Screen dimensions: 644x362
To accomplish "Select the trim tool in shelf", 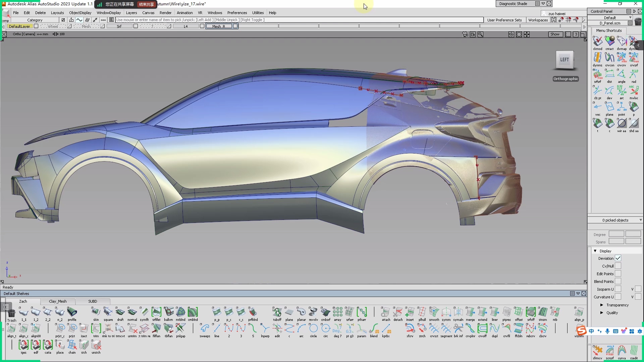I will point(96,329).
